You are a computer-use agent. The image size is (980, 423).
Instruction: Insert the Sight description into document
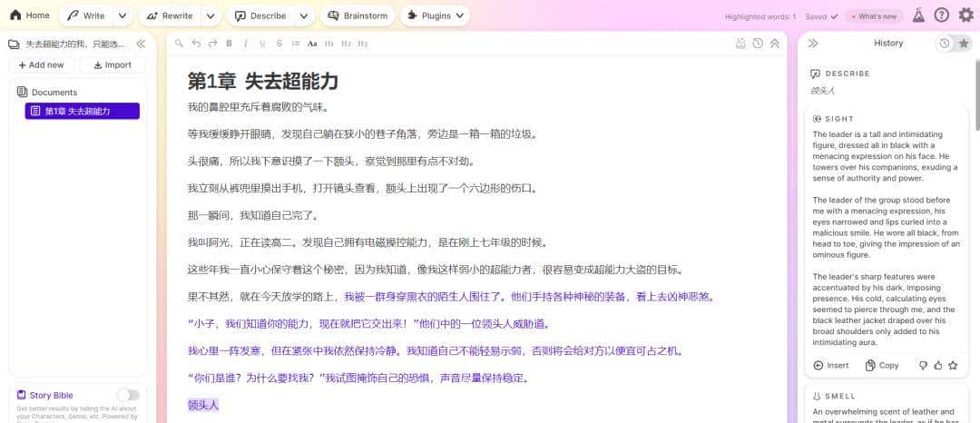coord(831,366)
